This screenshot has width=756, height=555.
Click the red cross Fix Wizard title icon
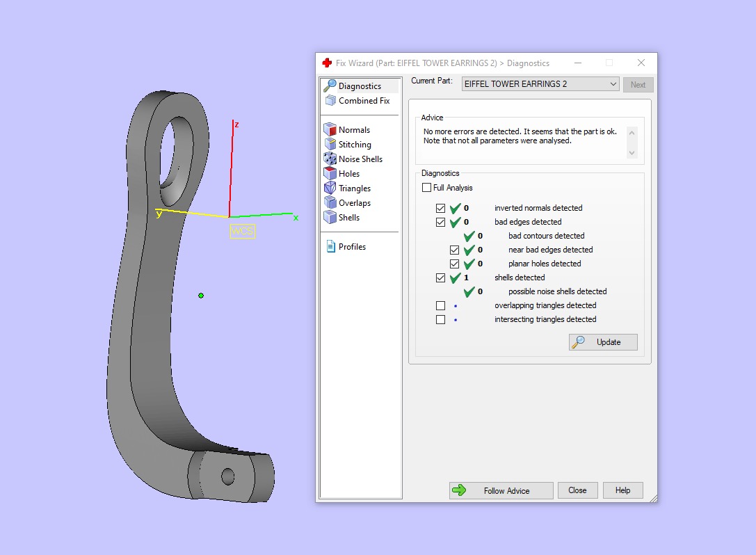pos(327,63)
